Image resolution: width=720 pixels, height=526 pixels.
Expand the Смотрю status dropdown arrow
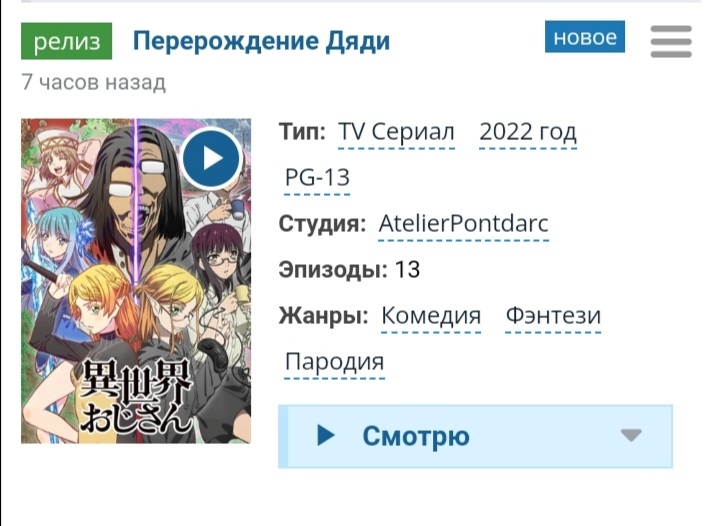coord(631,435)
